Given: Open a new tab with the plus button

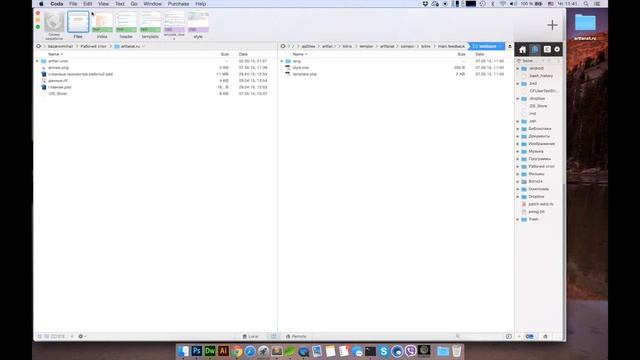Looking at the screenshot, I should [552, 25].
